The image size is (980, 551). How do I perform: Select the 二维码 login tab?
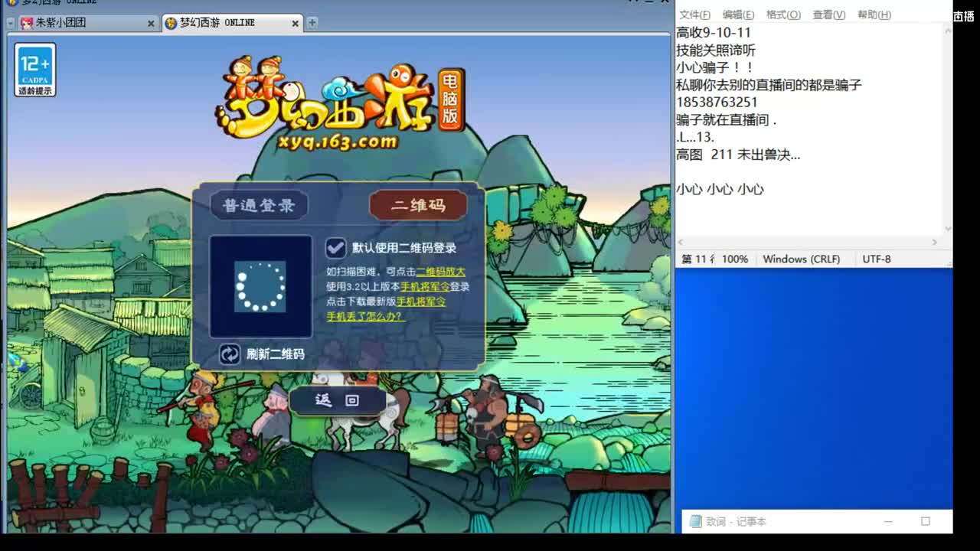(x=418, y=205)
